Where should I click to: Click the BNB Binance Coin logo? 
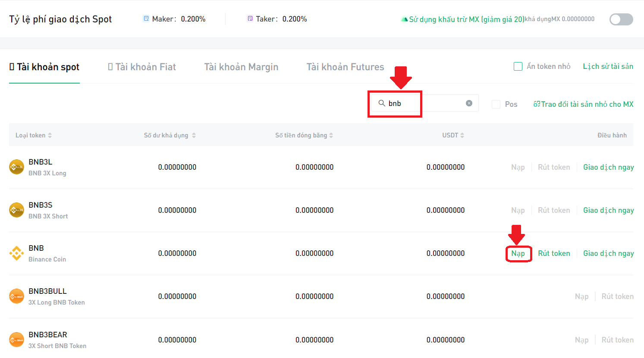point(16,253)
